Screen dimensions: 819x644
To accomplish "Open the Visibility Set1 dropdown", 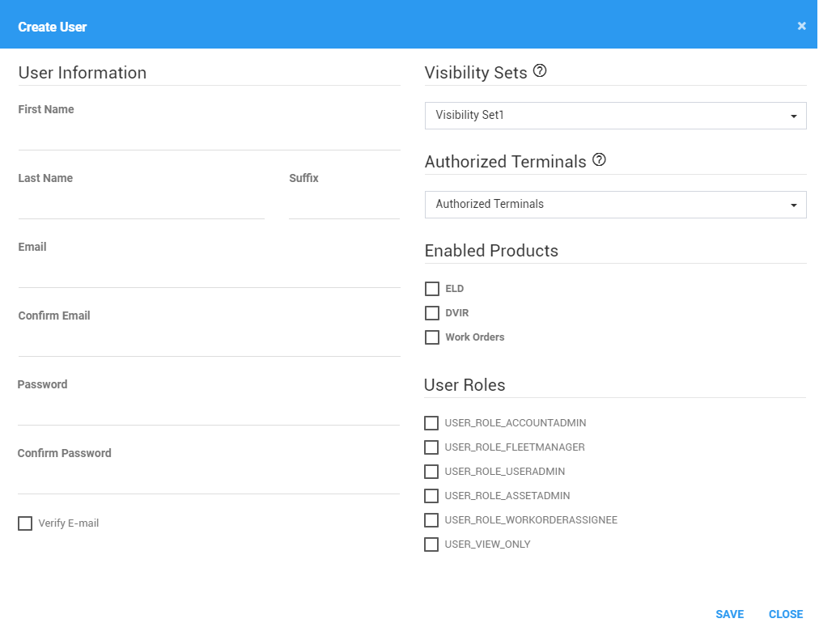I will (x=615, y=116).
